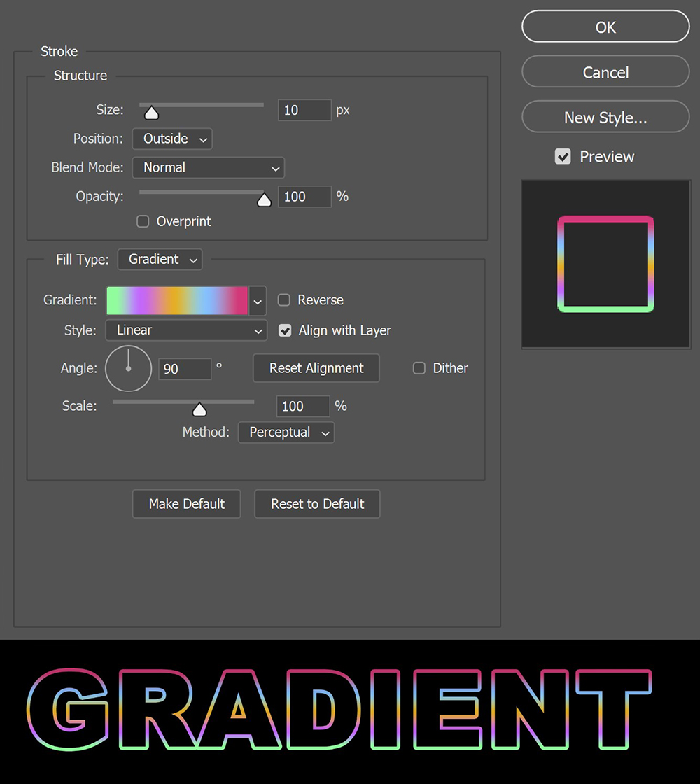Click the New Style button
This screenshot has width=700, height=784.
(x=605, y=117)
